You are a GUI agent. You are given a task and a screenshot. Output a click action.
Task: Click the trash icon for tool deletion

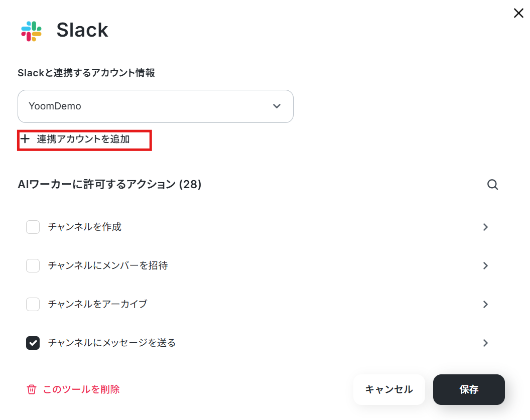click(32, 389)
